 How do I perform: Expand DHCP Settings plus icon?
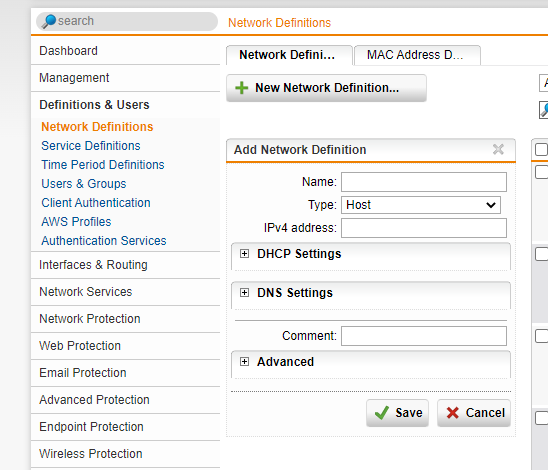pyautogui.click(x=245, y=253)
